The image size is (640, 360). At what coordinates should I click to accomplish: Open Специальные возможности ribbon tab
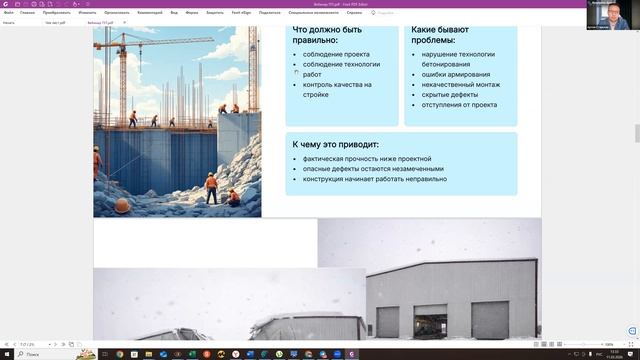coord(313,13)
